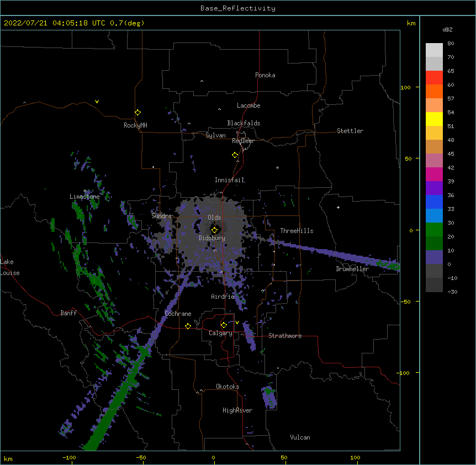Click the yellow diamond marker above RockyMH label
Screen dimensions: 476x465
tap(138, 113)
